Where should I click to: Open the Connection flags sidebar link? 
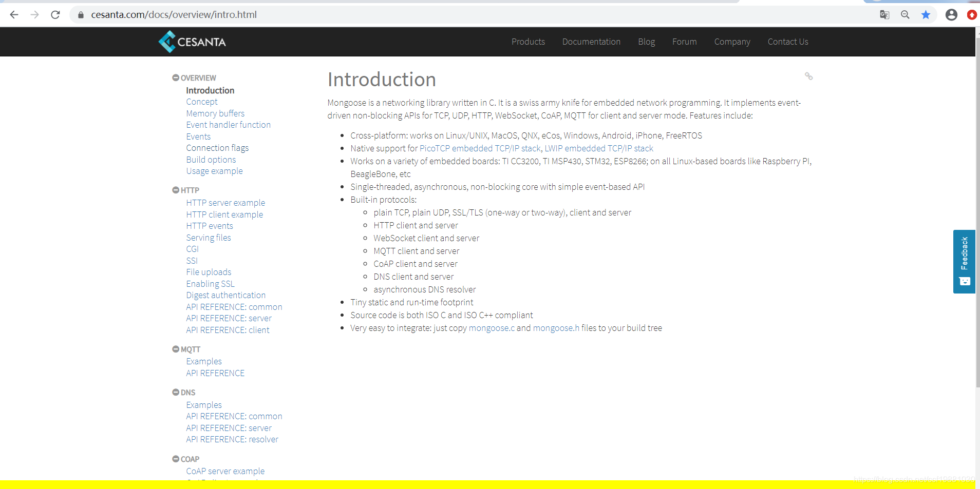pos(217,148)
